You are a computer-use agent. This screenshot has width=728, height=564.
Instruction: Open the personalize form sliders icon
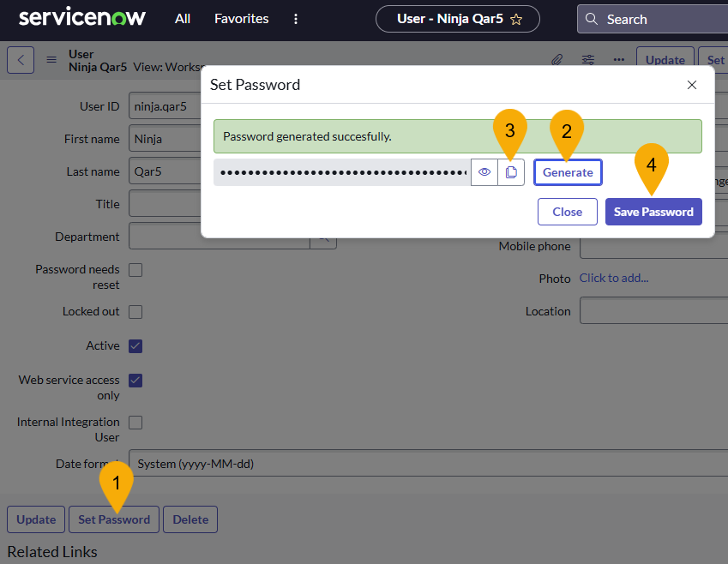coord(588,59)
